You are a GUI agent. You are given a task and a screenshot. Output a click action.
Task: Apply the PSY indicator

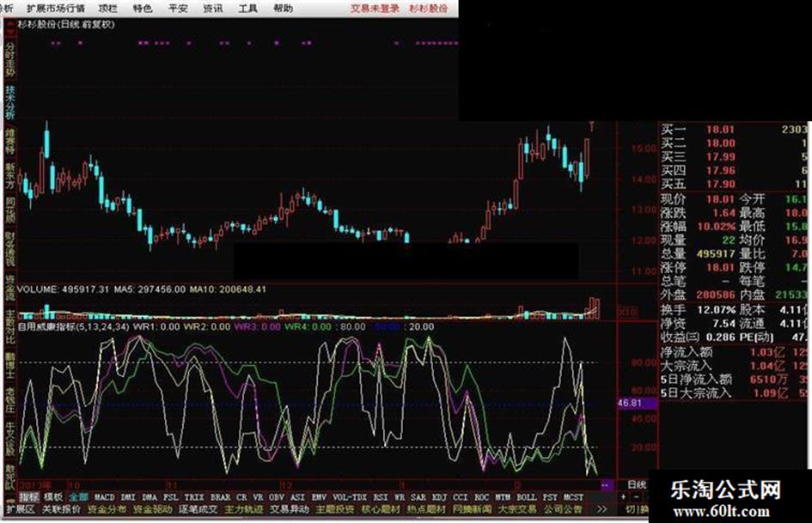tap(550, 497)
